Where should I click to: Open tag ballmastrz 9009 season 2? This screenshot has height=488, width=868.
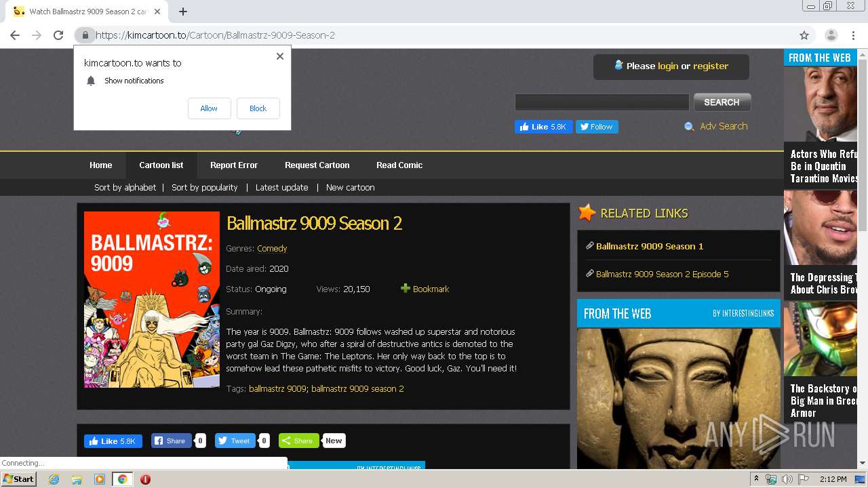[357, 388]
